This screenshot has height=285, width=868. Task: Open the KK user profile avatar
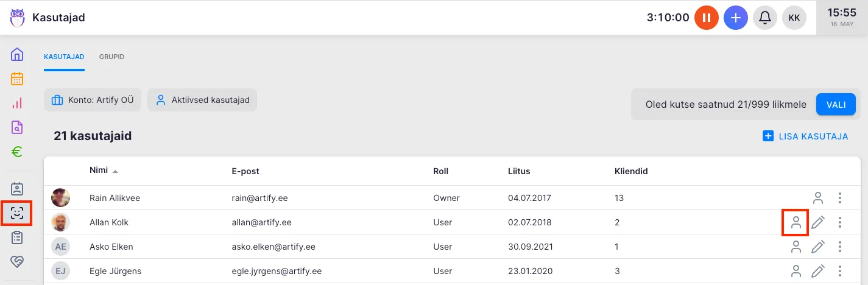[x=794, y=18]
